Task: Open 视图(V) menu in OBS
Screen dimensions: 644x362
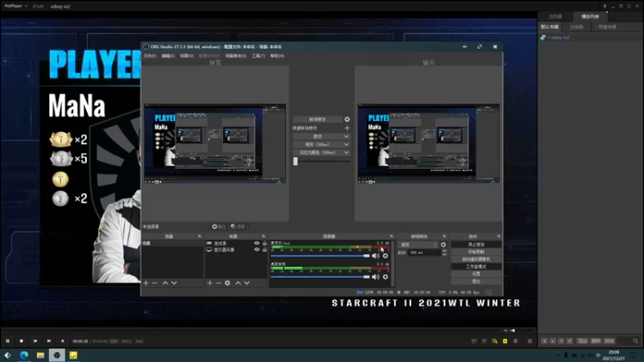Action: (187, 56)
